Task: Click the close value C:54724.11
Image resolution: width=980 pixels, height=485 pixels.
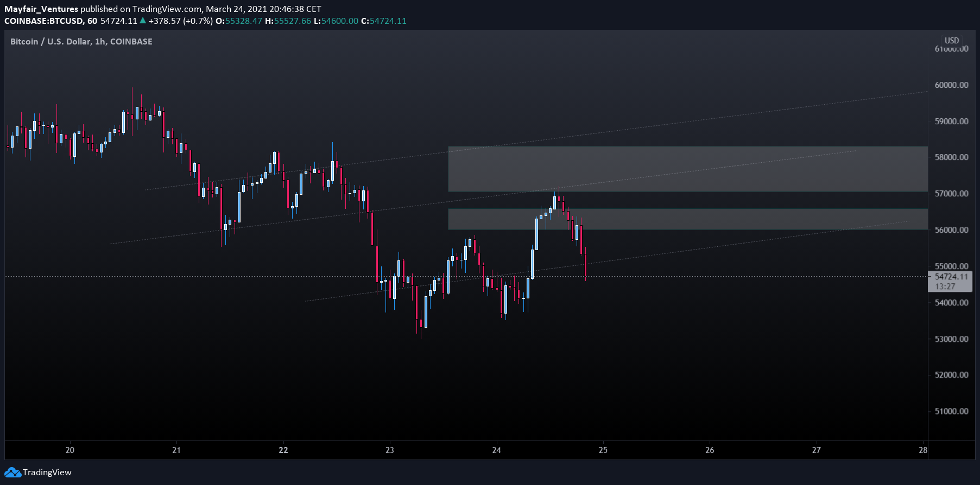Action: coord(384,21)
